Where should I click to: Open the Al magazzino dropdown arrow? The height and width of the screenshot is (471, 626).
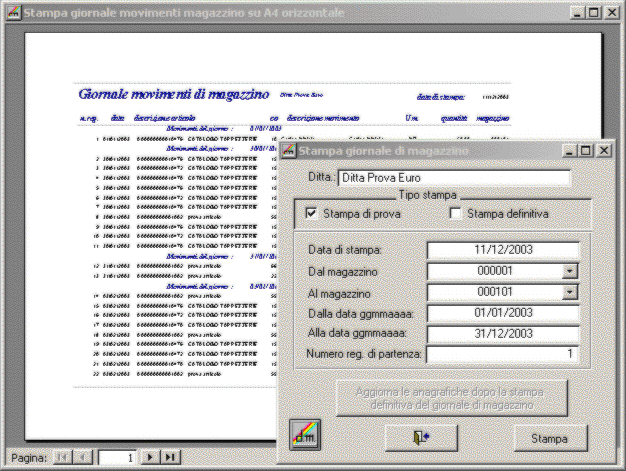(x=570, y=292)
